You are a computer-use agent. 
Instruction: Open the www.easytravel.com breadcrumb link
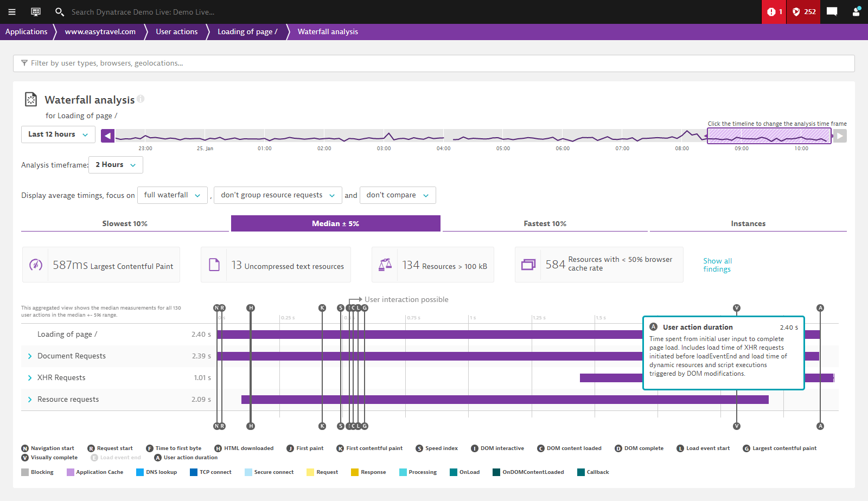coord(100,32)
